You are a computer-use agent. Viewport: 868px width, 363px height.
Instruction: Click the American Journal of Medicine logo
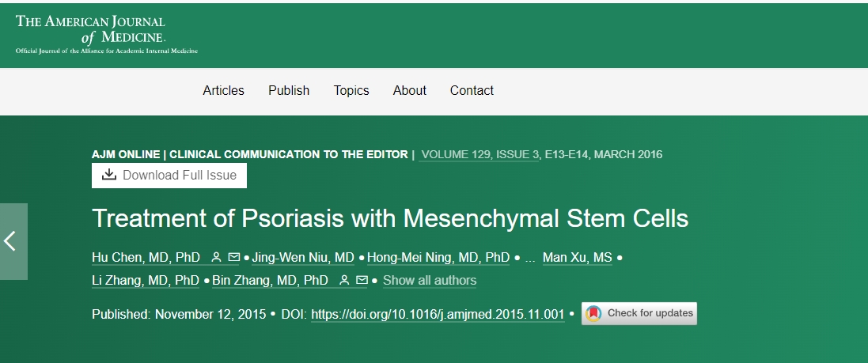[x=106, y=32]
